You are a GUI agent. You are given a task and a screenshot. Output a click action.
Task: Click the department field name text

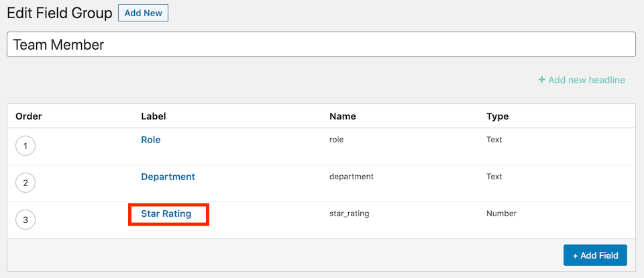(x=352, y=177)
